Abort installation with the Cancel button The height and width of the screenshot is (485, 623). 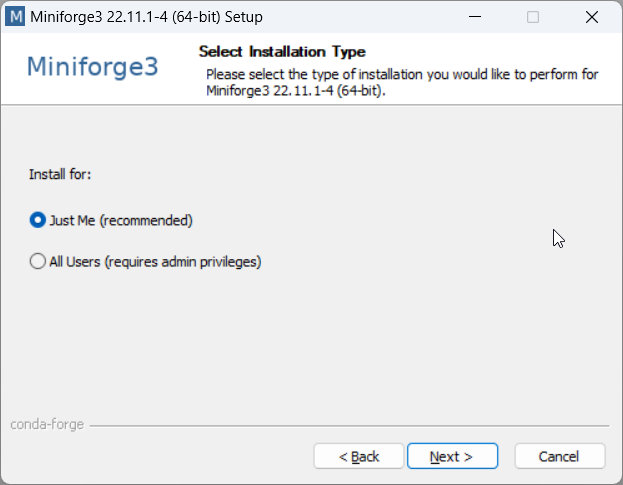pyautogui.click(x=559, y=456)
